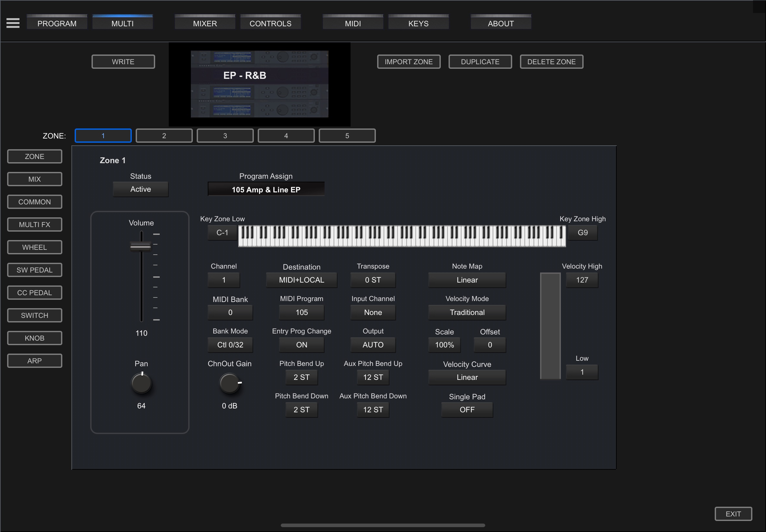766x532 pixels.
Task: Open the hamburger menu icon
Action: coord(13,23)
